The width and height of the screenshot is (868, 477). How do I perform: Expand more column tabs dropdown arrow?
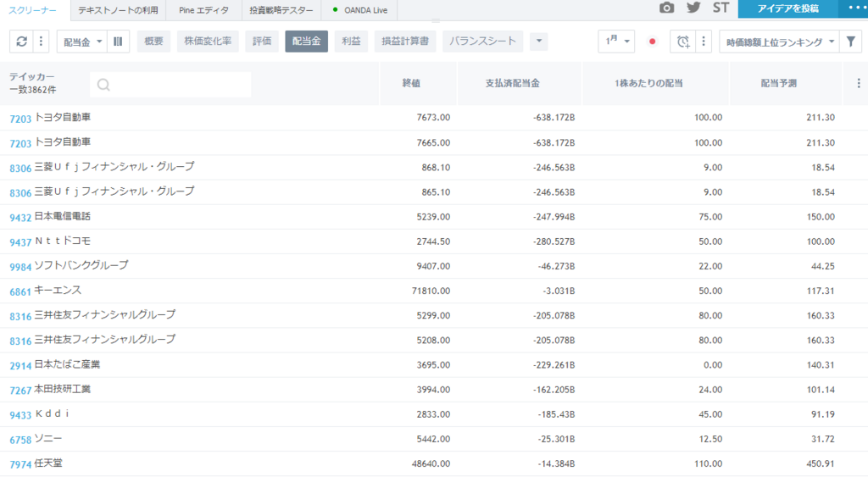tap(538, 42)
